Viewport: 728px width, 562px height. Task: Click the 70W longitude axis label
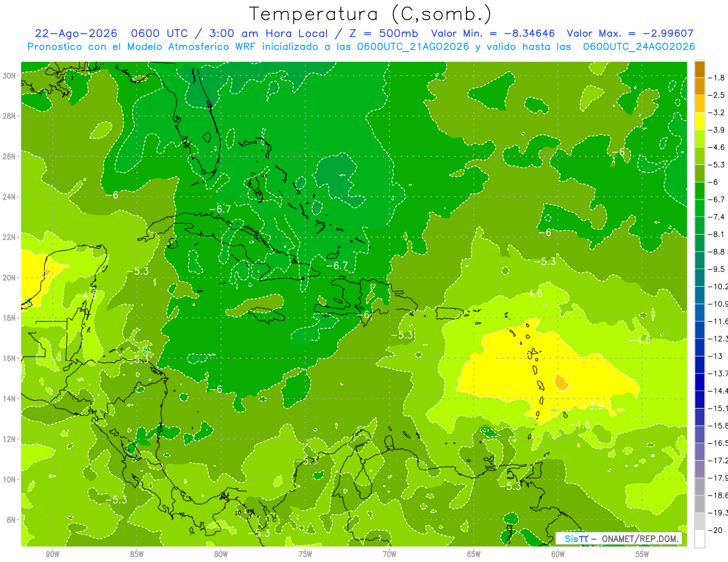[x=389, y=554]
